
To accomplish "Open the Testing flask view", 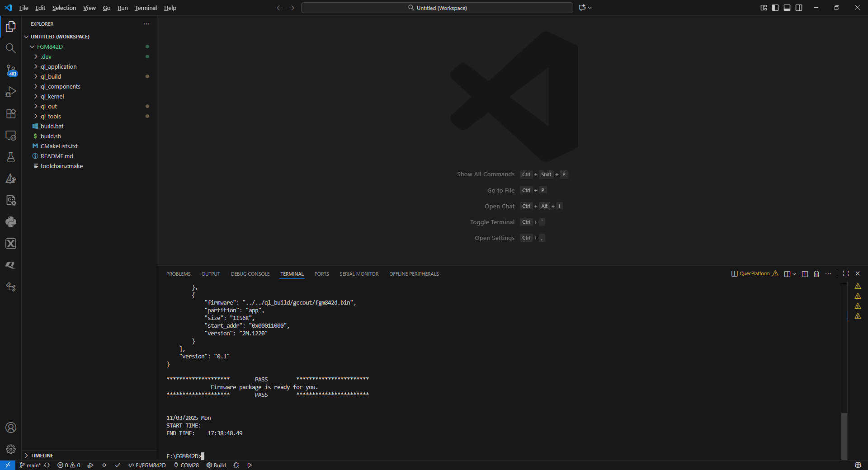I will [11, 157].
